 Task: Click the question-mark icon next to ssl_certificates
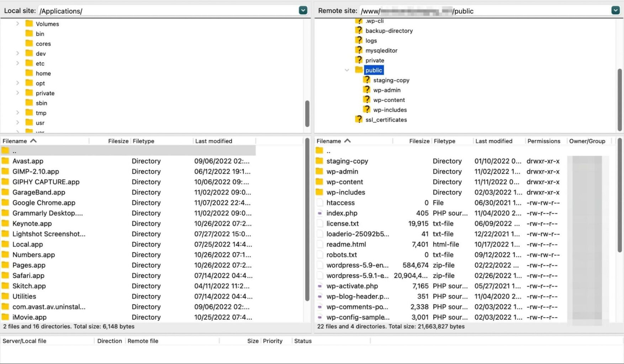(x=358, y=119)
